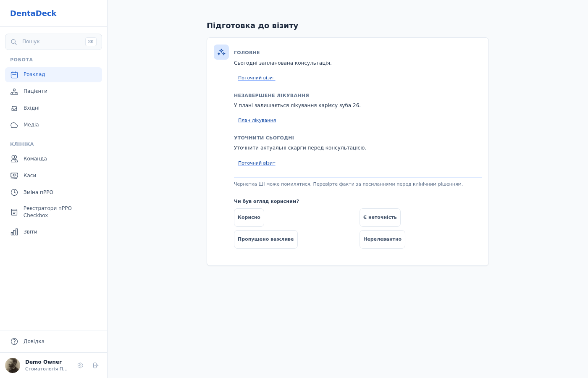Select the Є неточність feedback button

[380, 218]
